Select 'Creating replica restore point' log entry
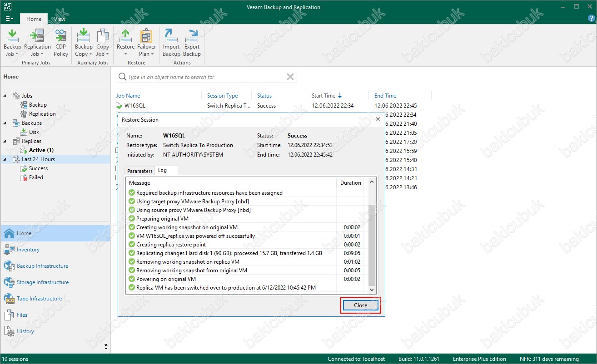597x364 pixels. (x=245, y=245)
